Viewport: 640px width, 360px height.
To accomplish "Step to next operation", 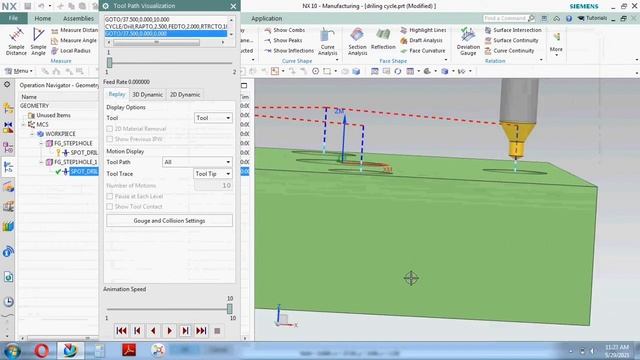I will point(185,331).
